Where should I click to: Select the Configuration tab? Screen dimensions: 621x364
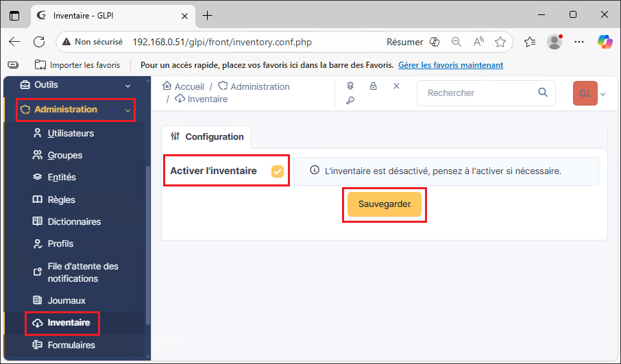pos(207,137)
